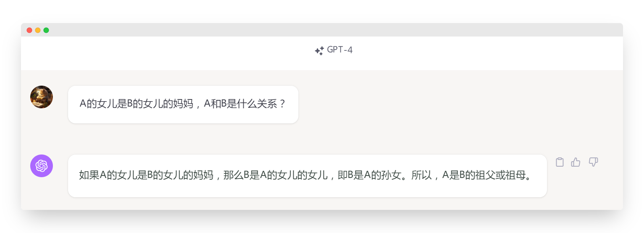Give the response a thumbs up
644x233 pixels.
click(576, 162)
